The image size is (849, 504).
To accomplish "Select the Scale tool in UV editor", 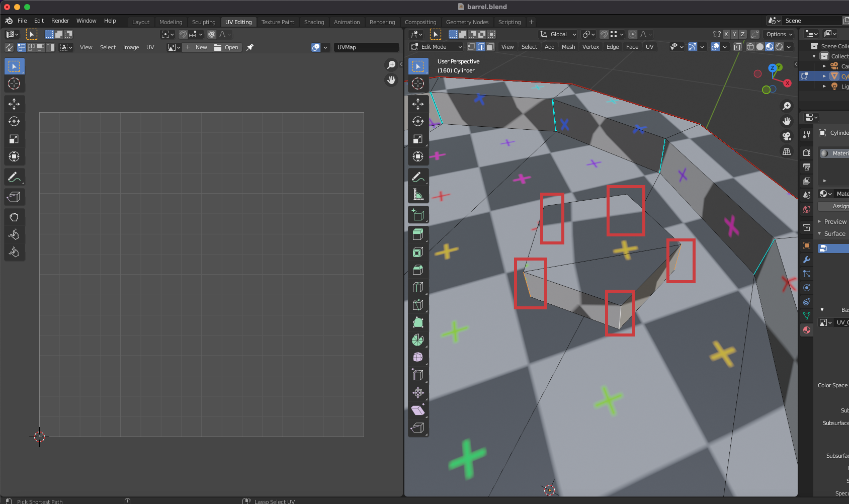I will [14, 139].
